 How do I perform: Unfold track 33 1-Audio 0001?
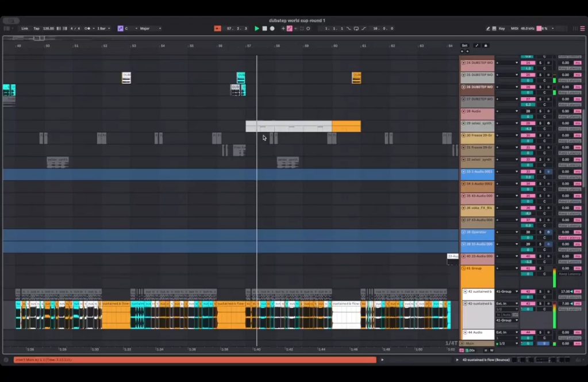click(x=463, y=172)
